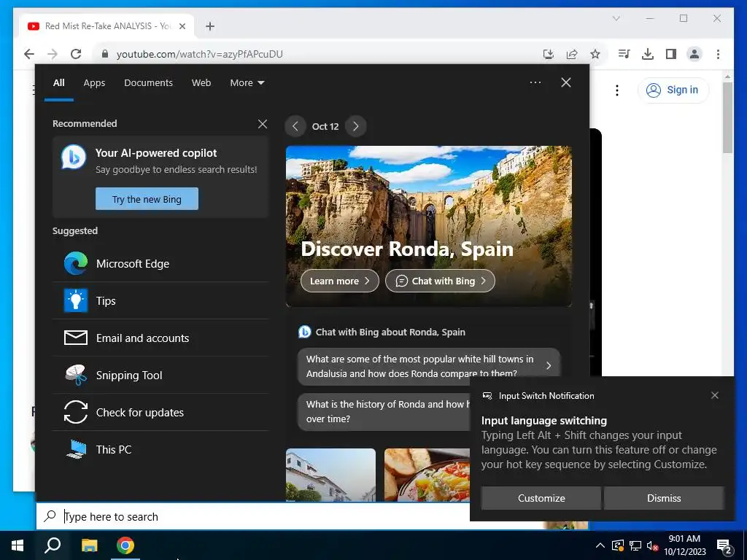The width and height of the screenshot is (747, 560).
Task: Click the network tray icon
Action: [x=635, y=545]
